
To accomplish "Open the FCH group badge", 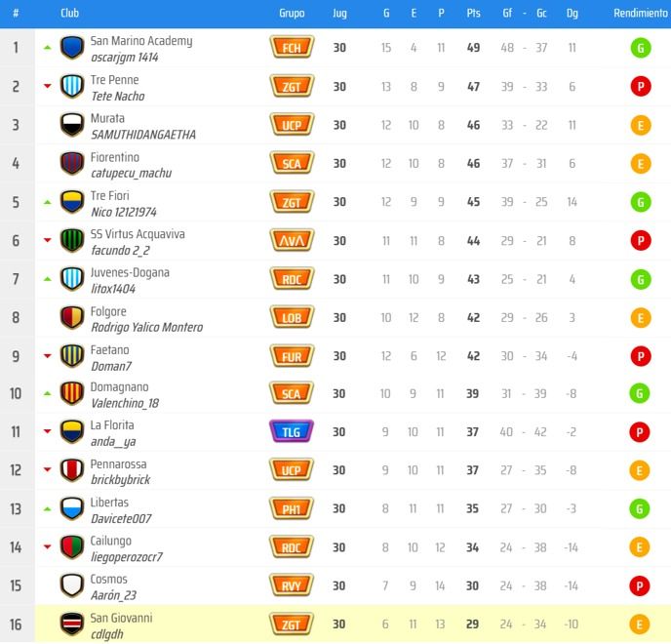I will pyautogui.click(x=291, y=48).
